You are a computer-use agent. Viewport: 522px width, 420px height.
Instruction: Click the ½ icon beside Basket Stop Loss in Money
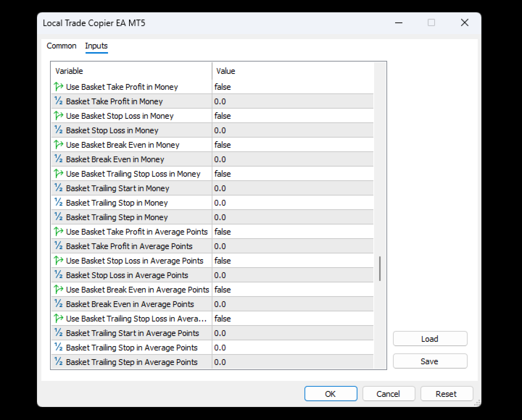point(59,130)
